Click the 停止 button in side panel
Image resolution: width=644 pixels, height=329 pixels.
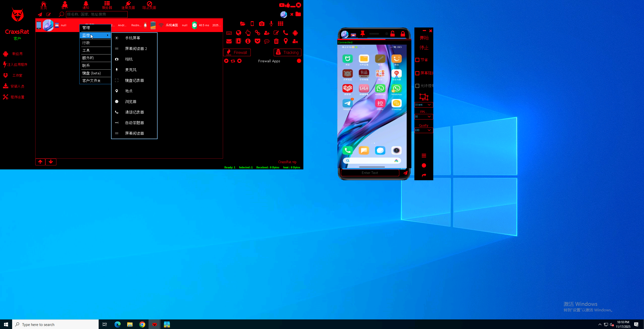click(x=424, y=48)
